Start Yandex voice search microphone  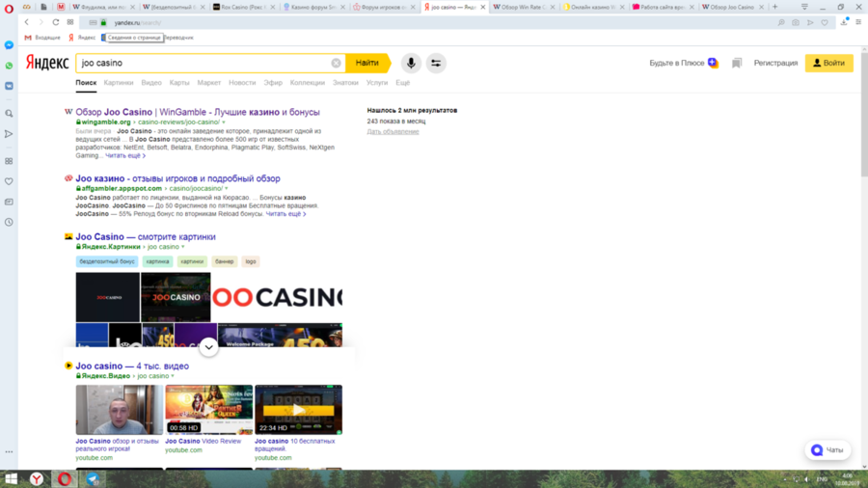411,63
